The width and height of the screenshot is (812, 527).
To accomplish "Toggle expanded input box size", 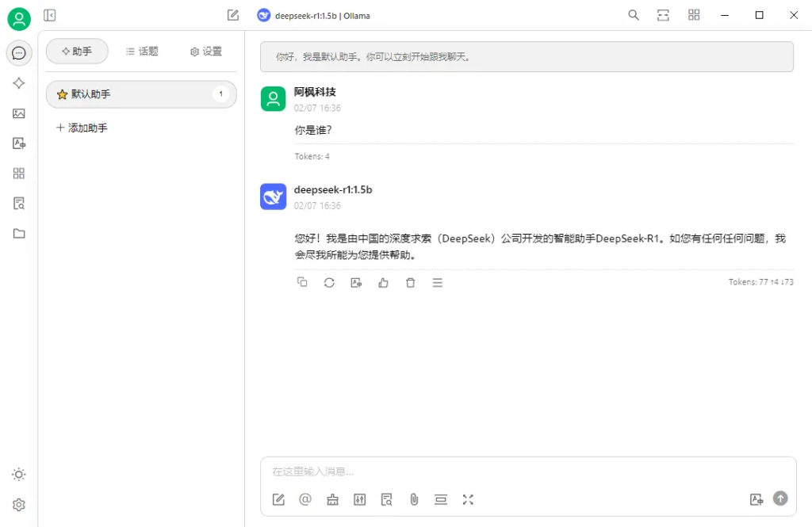I will pyautogui.click(x=468, y=499).
